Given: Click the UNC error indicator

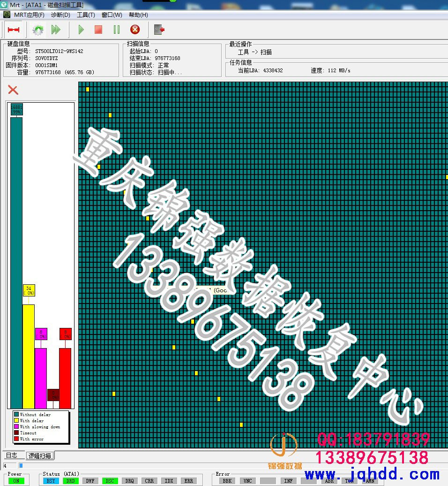Looking at the screenshot, I should coord(247,481).
